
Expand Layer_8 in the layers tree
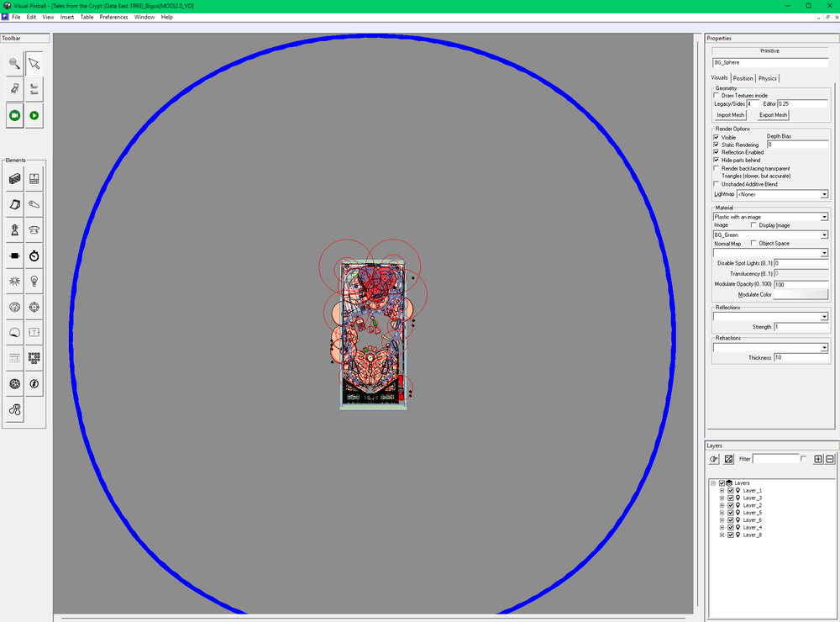(x=722, y=535)
